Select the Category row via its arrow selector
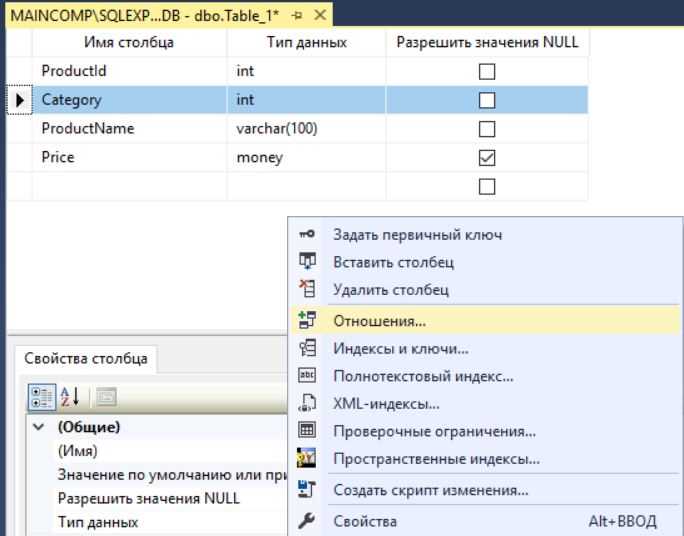The image size is (684, 536). tap(20, 100)
